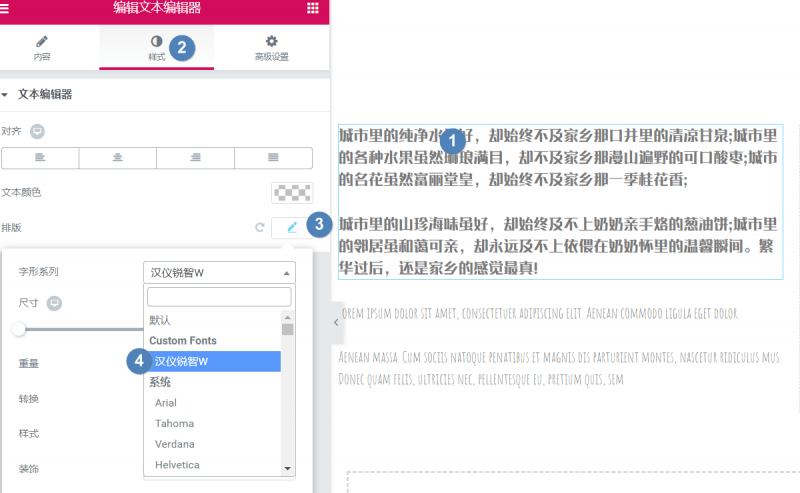
Task: Align the text to the right
Action: (x=195, y=158)
